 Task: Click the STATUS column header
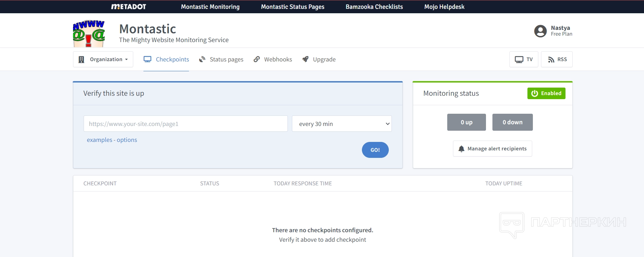pos(210,183)
